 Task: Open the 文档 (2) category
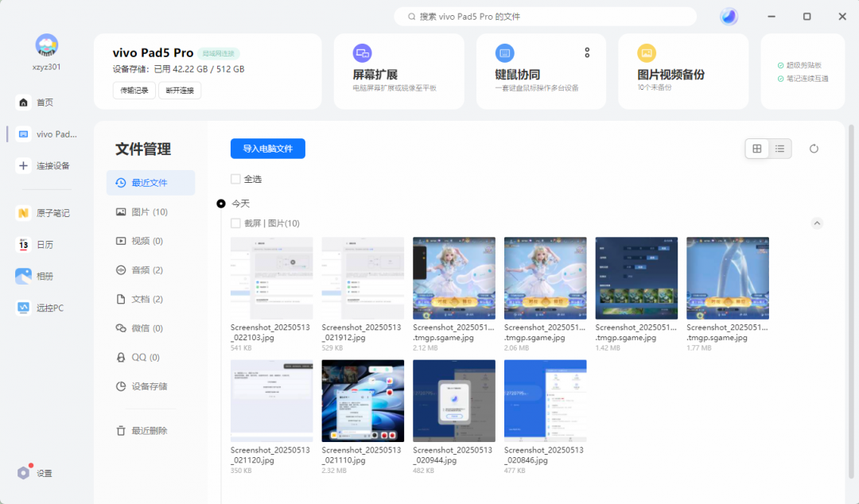click(150, 299)
